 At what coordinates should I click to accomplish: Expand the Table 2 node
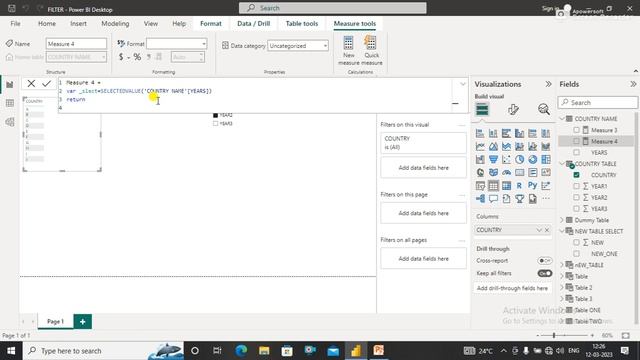pyautogui.click(x=562, y=288)
